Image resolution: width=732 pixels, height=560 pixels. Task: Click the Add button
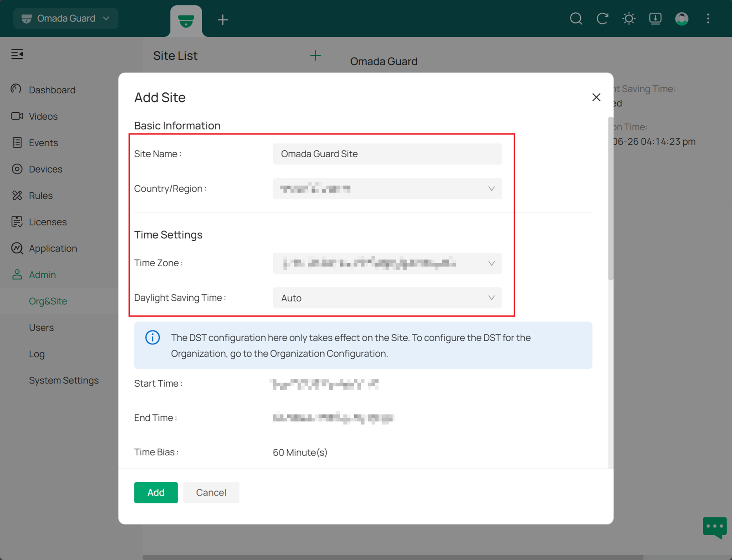pos(156,492)
